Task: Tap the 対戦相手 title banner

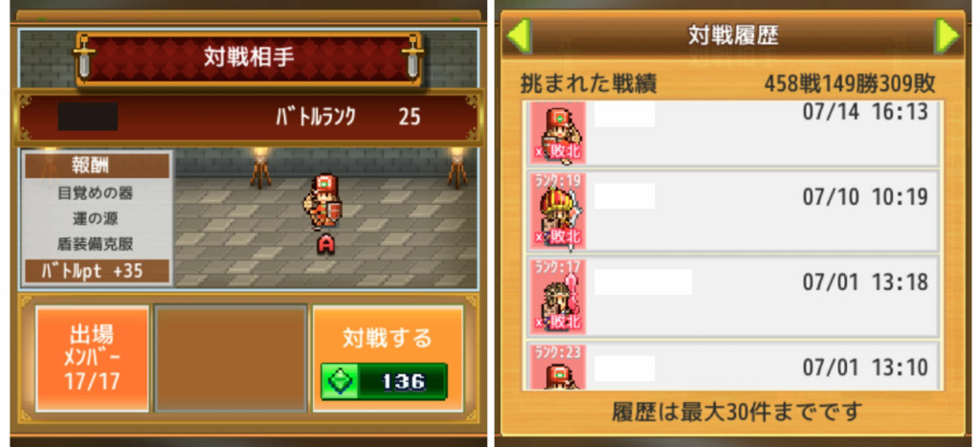Action: [249, 57]
